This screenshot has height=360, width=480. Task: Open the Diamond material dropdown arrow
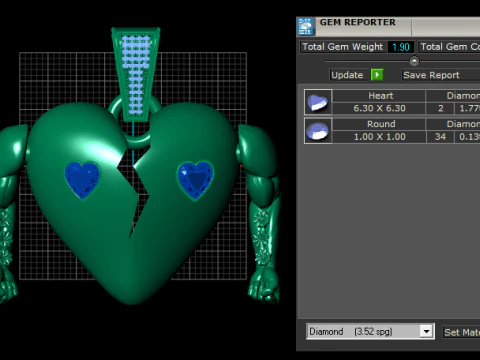(x=426, y=331)
